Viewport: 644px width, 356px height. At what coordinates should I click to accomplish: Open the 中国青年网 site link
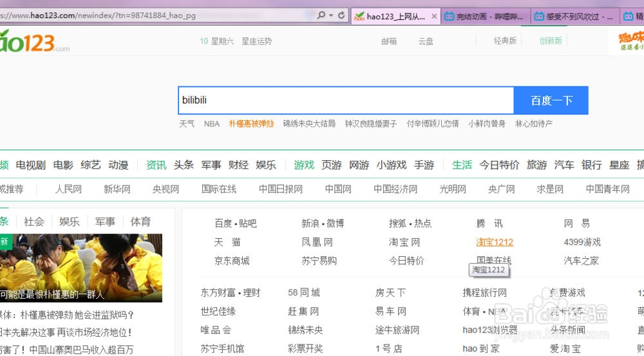pos(608,189)
